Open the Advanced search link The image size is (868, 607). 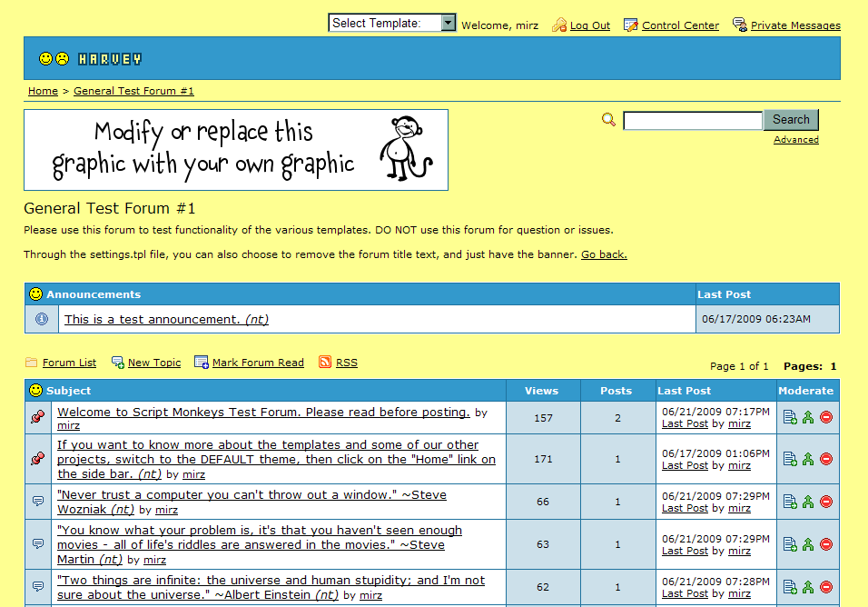796,140
